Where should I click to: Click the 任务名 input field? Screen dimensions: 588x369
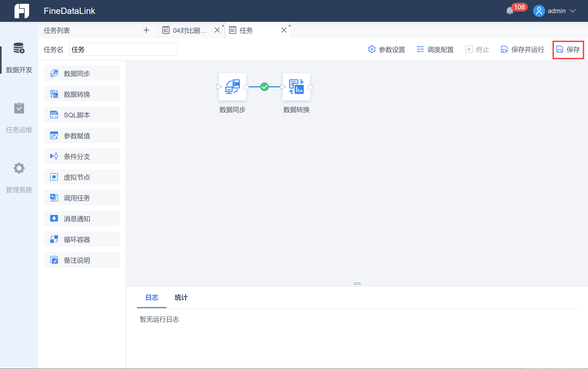(123, 49)
